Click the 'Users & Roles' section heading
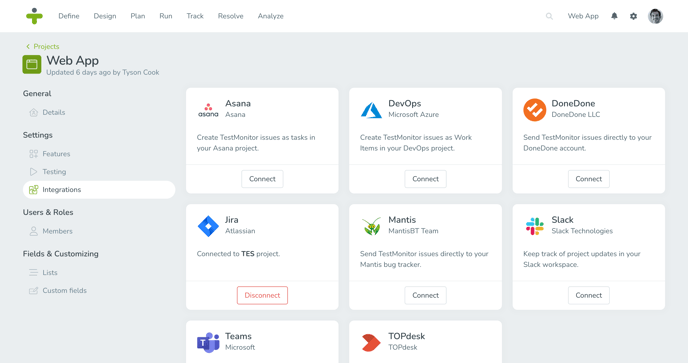This screenshot has width=688, height=363. [48, 212]
